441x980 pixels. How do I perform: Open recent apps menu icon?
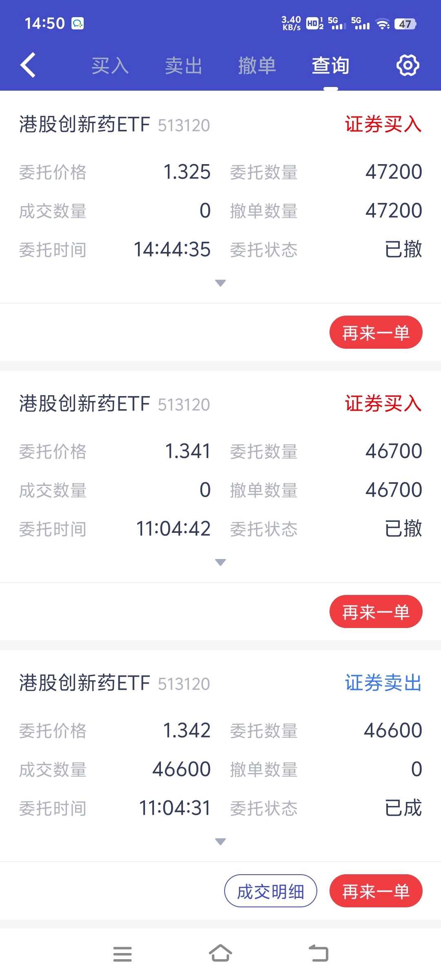(122, 954)
